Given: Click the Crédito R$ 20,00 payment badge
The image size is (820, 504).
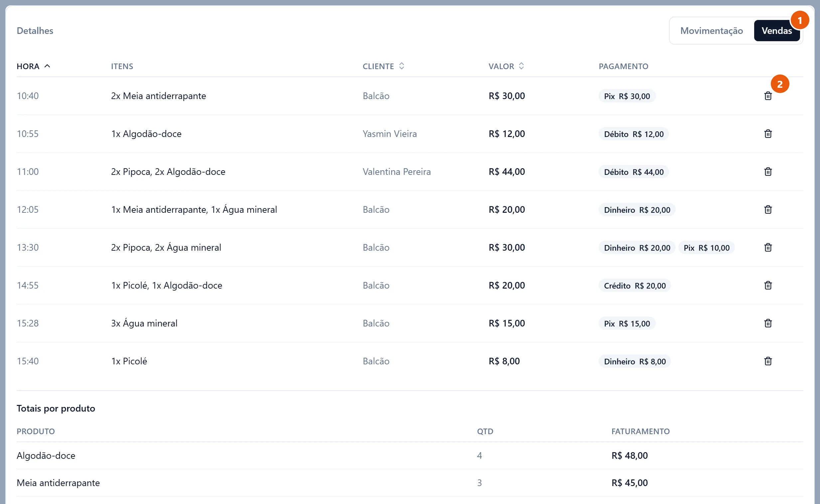Looking at the screenshot, I should [x=635, y=286].
